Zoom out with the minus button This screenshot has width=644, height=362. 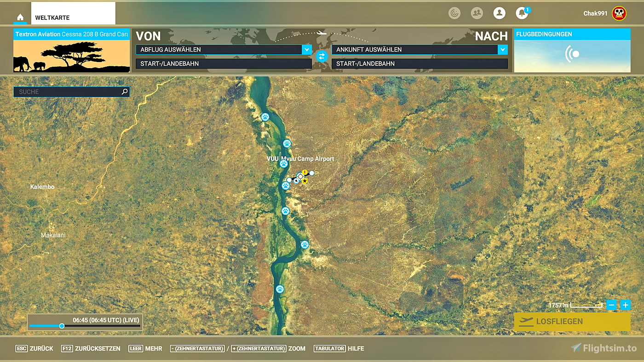(x=611, y=305)
